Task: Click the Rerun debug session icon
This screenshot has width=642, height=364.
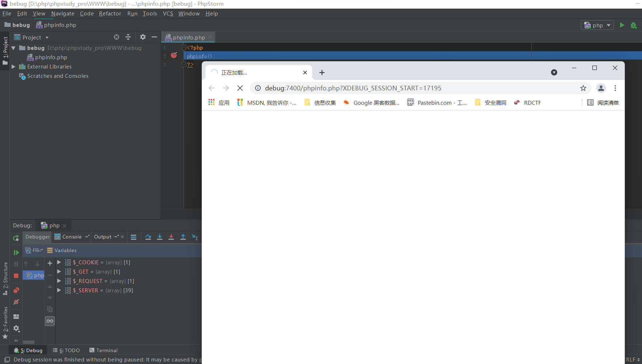Action: [x=16, y=238]
